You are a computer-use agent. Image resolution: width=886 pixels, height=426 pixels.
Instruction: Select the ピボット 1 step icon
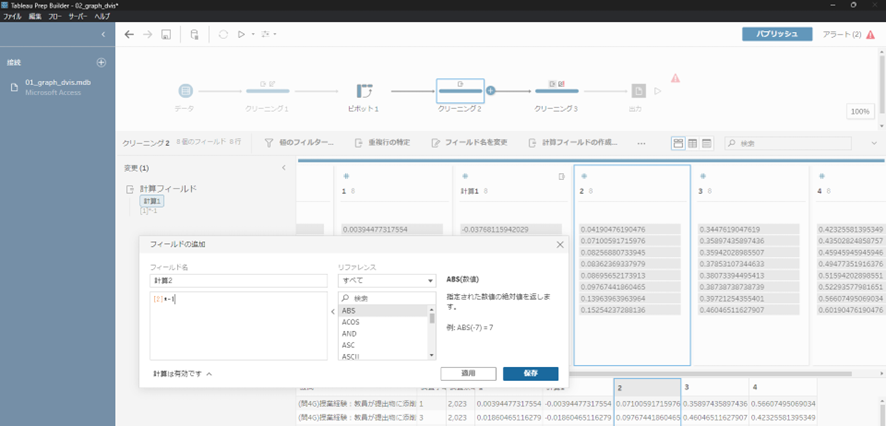366,90
